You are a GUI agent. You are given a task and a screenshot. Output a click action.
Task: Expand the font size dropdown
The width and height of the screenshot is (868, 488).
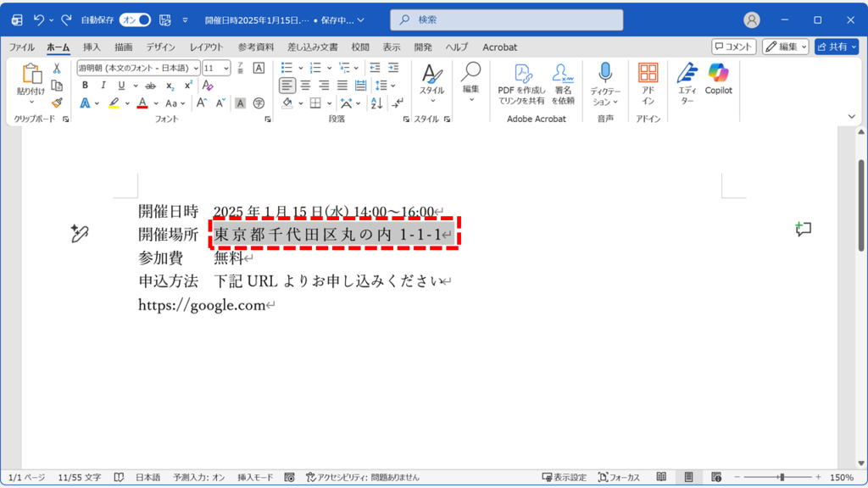pyautogui.click(x=226, y=69)
